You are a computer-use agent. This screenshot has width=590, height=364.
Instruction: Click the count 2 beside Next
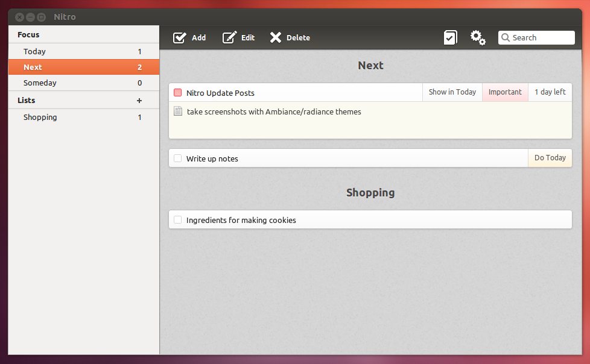(139, 67)
